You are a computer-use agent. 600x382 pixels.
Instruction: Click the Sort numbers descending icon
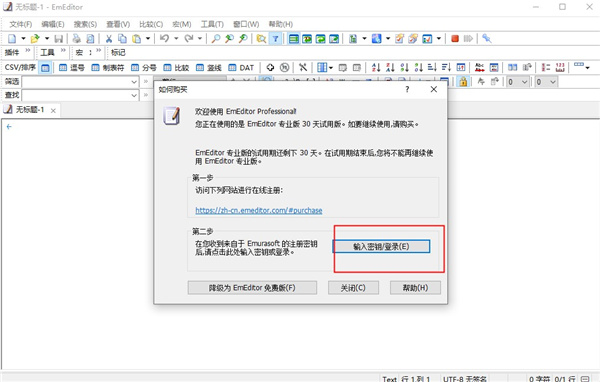pyautogui.click(x=418, y=68)
